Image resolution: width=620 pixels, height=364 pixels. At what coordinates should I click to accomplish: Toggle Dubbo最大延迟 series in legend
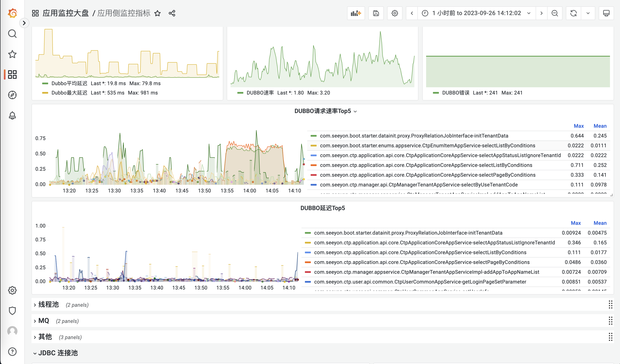coord(69,93)
